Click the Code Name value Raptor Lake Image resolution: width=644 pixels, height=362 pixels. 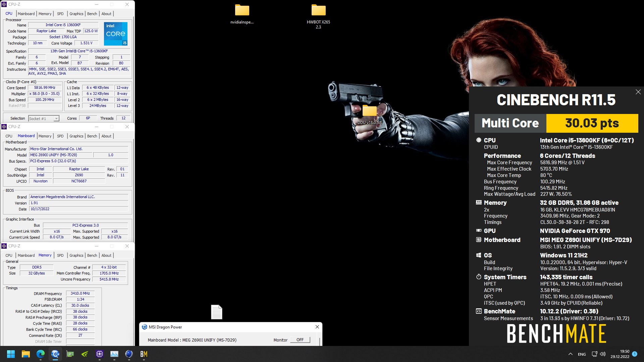tap(46, 31)
